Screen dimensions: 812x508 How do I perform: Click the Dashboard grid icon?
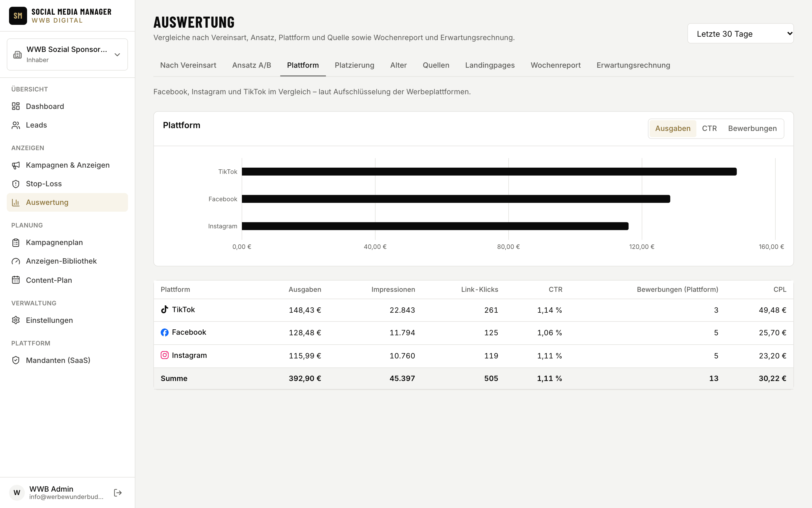16,106
